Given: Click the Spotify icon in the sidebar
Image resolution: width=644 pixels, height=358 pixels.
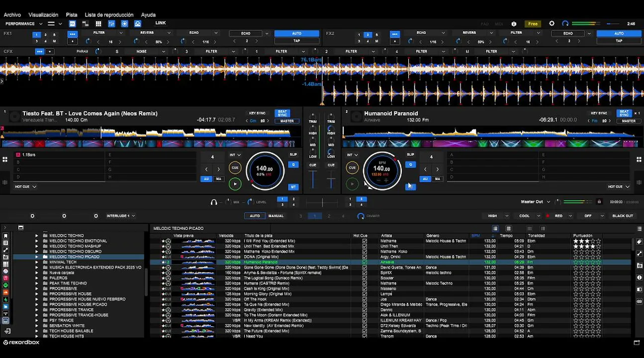Looking at the screenshot, I should 5,285.
